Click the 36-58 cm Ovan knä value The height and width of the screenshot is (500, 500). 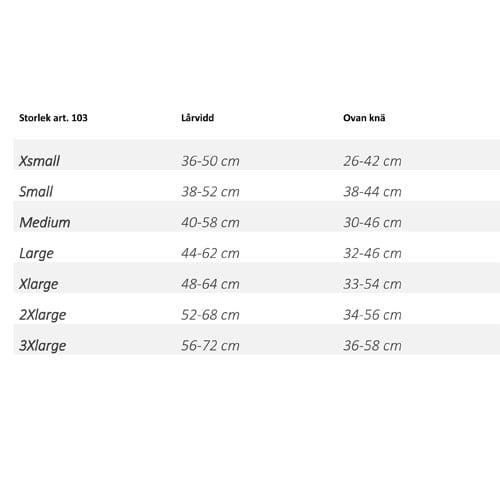(372, 345)
